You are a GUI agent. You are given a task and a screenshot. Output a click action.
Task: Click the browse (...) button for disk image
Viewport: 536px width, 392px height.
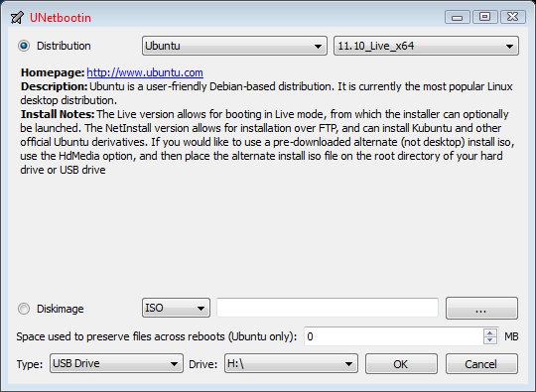pos(481,309)
